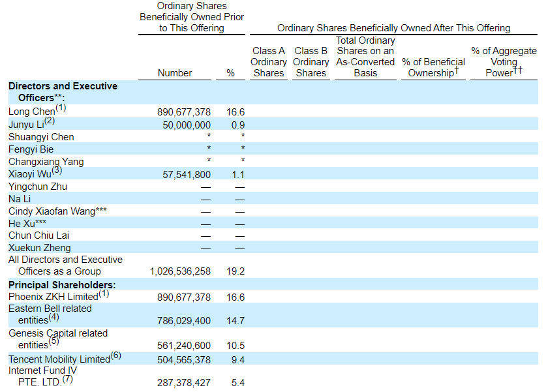Viewport: 546px width, 392px height.
Task: Click the Total Ordinary Shares As-Converted header
Action: coord(365,57)
